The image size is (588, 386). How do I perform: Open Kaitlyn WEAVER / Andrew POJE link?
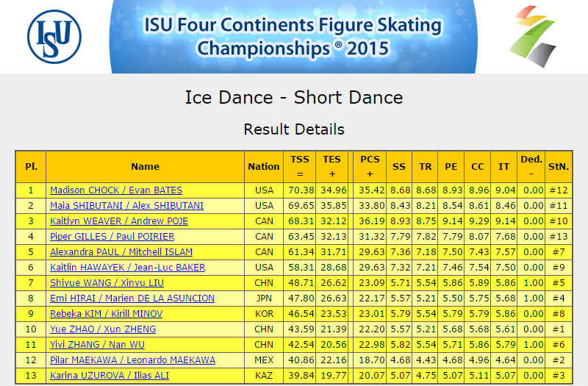tap(119, 221)
